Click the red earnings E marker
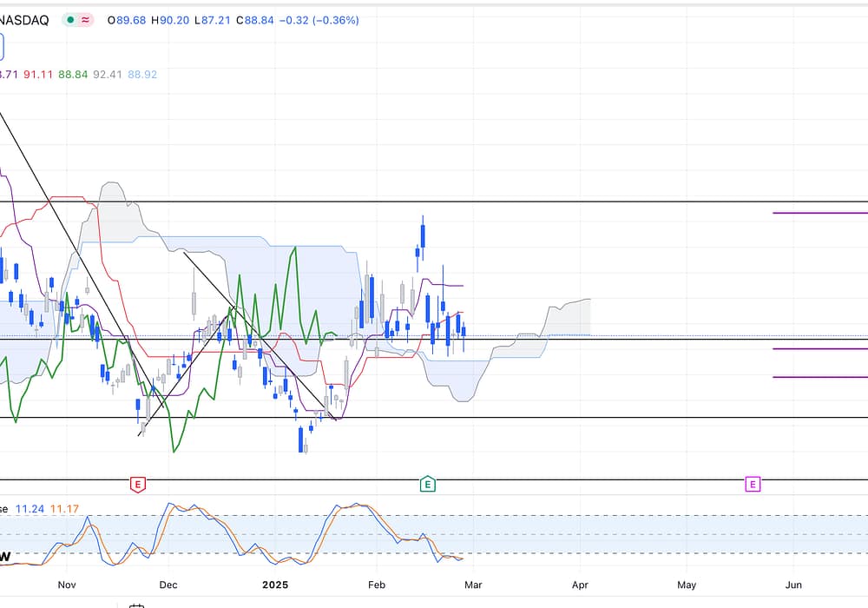The width and height of the screenshot is (868, 608). click(136, 484)
